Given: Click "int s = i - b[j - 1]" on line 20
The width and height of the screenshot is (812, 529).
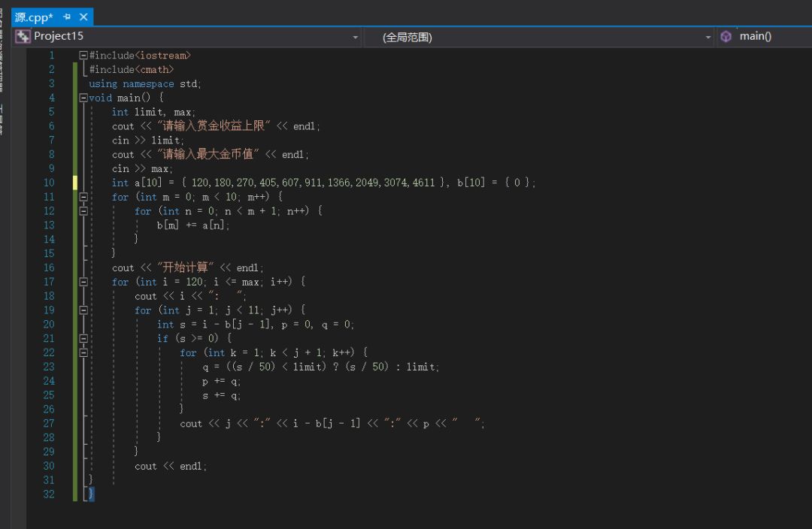Looking at the screenshot, I should (214, 325).
